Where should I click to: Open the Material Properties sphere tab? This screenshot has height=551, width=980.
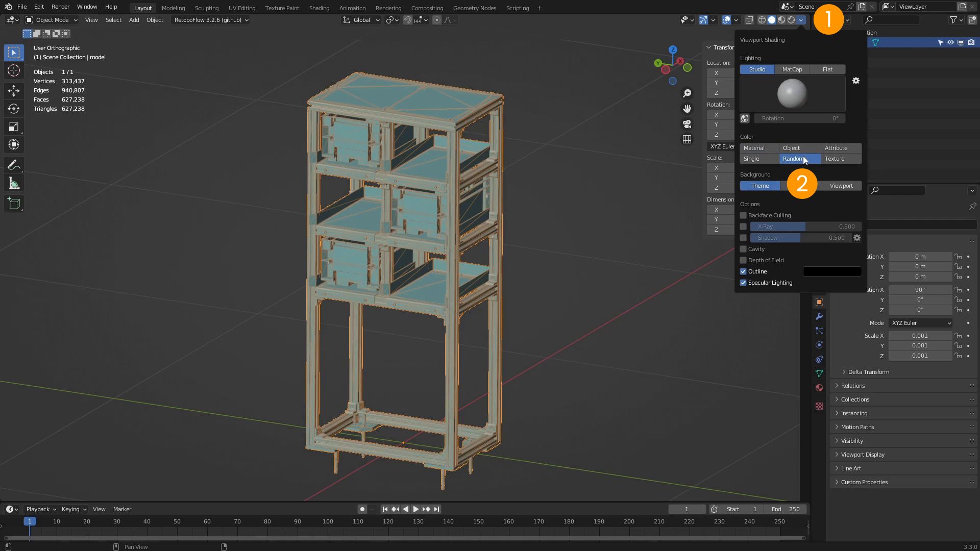point(819,388)
